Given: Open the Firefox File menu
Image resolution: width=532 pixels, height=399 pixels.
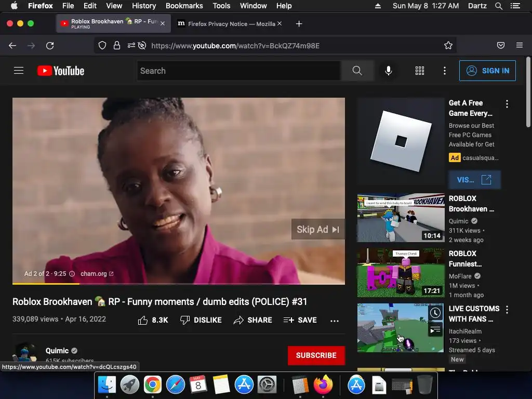Looking at the screenshot, I should coord(68,6).
